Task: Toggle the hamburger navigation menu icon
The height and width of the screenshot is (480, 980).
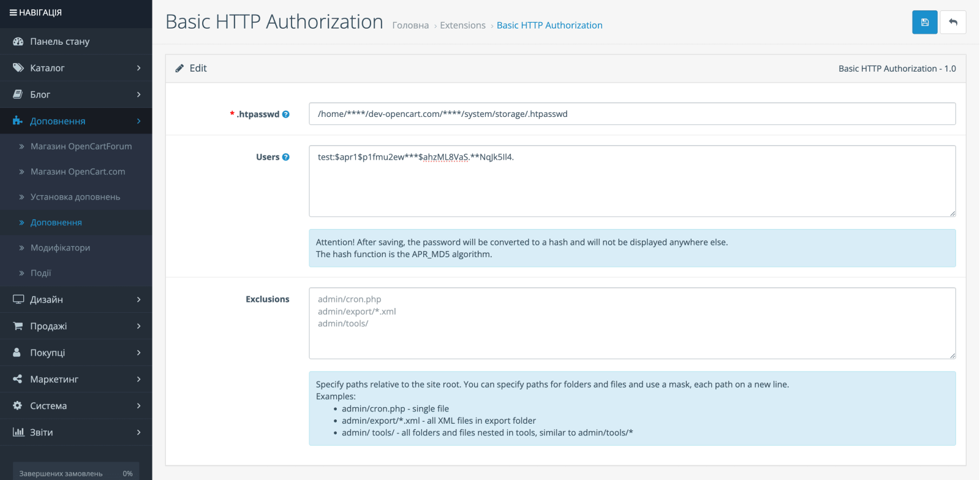Action: click(x=13, y=12)
